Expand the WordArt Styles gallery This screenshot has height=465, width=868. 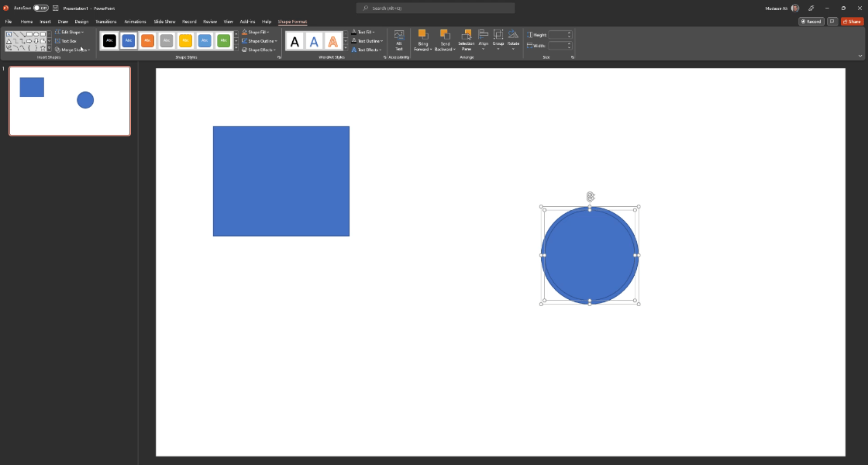coord(346,49)
